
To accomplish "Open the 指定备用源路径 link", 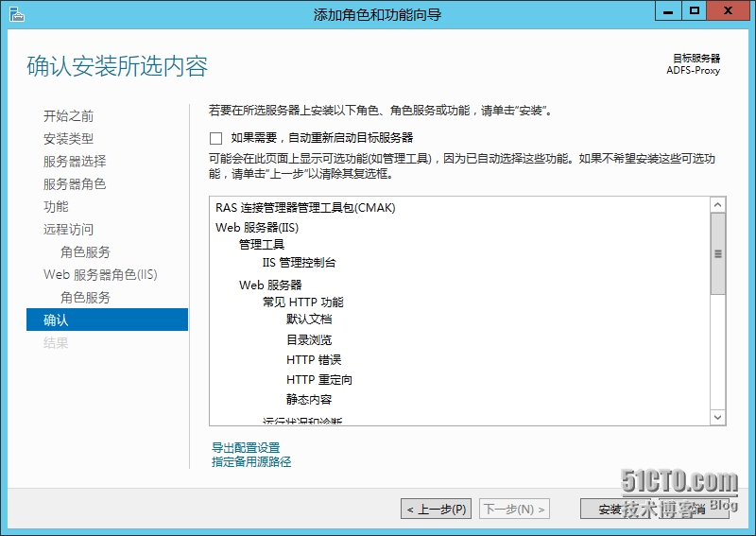I will pyautogui.click(x=251, y=462).
